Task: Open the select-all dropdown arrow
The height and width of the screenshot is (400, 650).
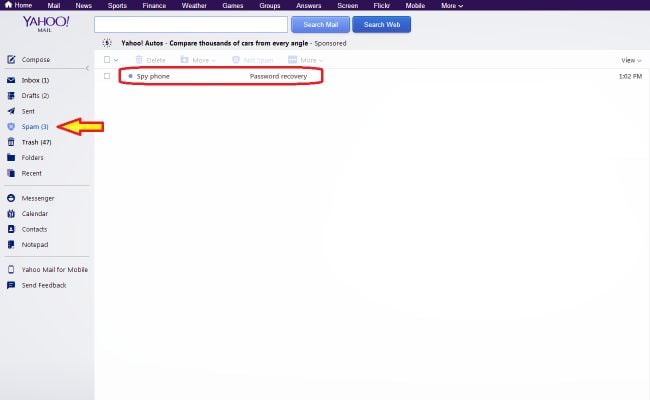Action: pos(116,60)
